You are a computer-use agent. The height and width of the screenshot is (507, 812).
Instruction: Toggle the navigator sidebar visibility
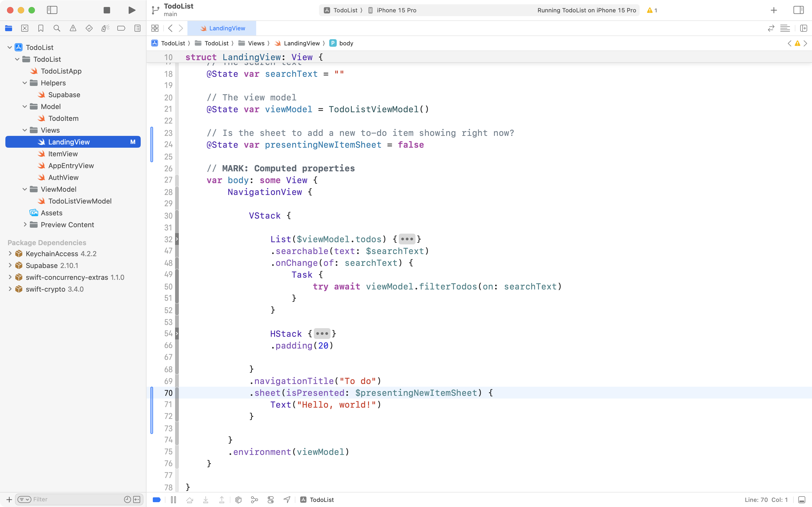point(52,10)
